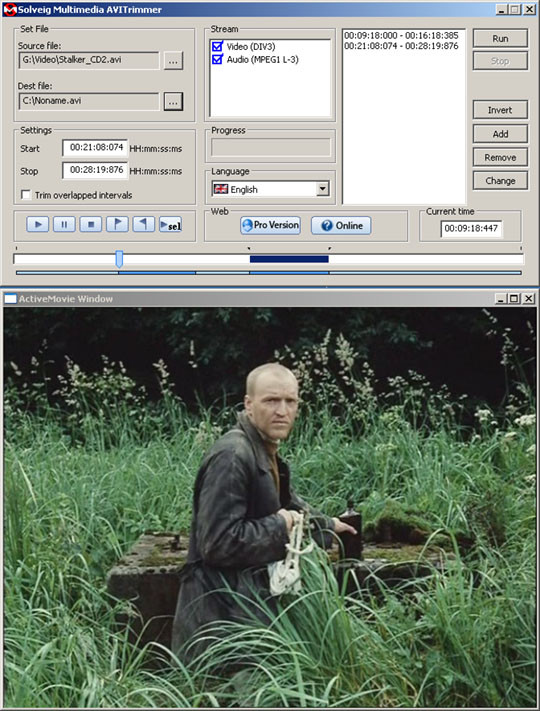This screenshot has width=540, height=711.
Task: Click the timeline slider thumb
Action: click(x=119, y=259)
